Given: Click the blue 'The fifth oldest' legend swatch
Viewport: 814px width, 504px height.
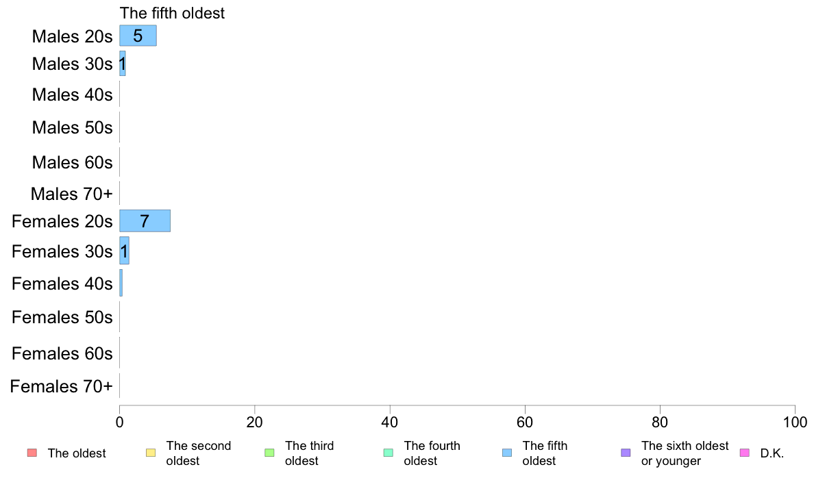Looking at the screenshot, I should pyautogui.click(x=507, y=453).
